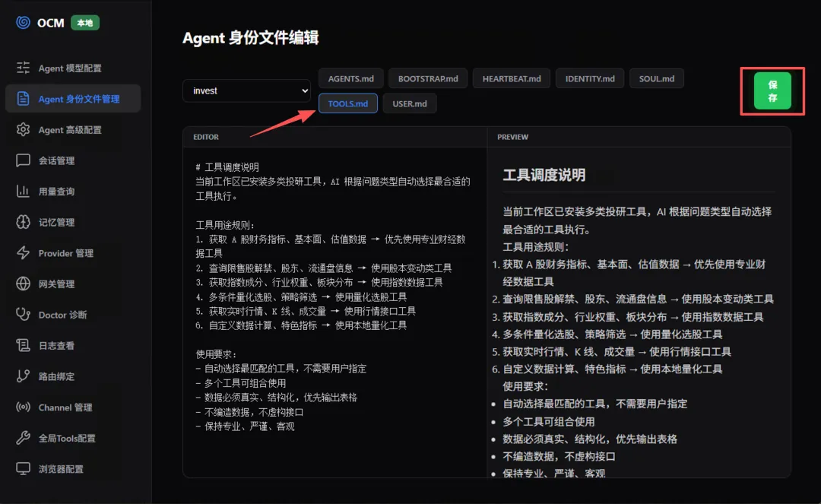The height and width of the screenshot is (504, 821).
Task: Open Channel 管理 section
Action: tap(73, 407)
